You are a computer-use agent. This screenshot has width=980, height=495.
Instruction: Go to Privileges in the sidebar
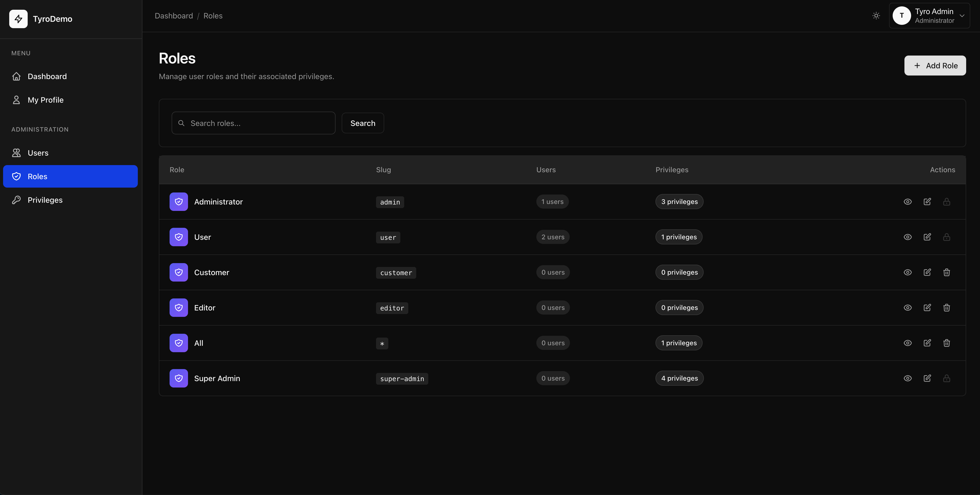coord(45,200)
